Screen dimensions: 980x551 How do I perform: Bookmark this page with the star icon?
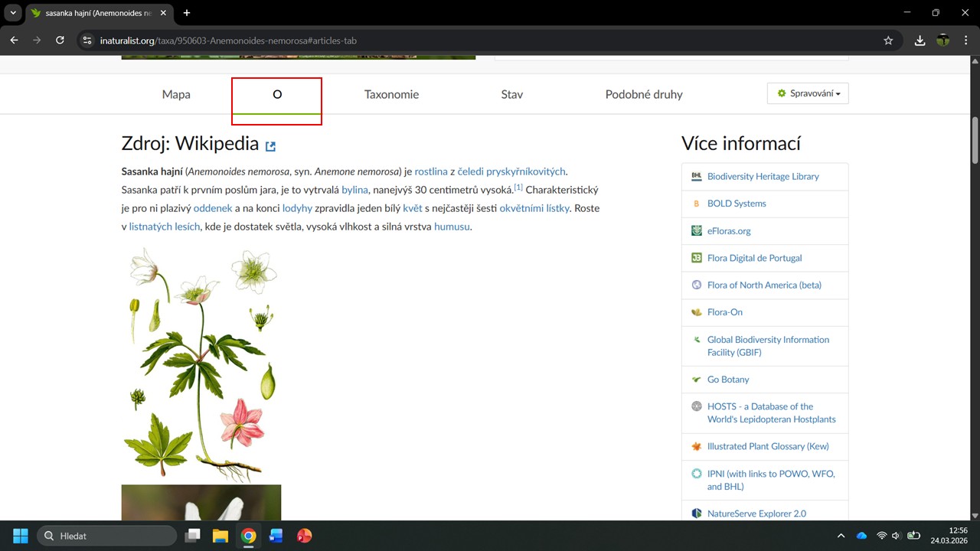[888, 41]
